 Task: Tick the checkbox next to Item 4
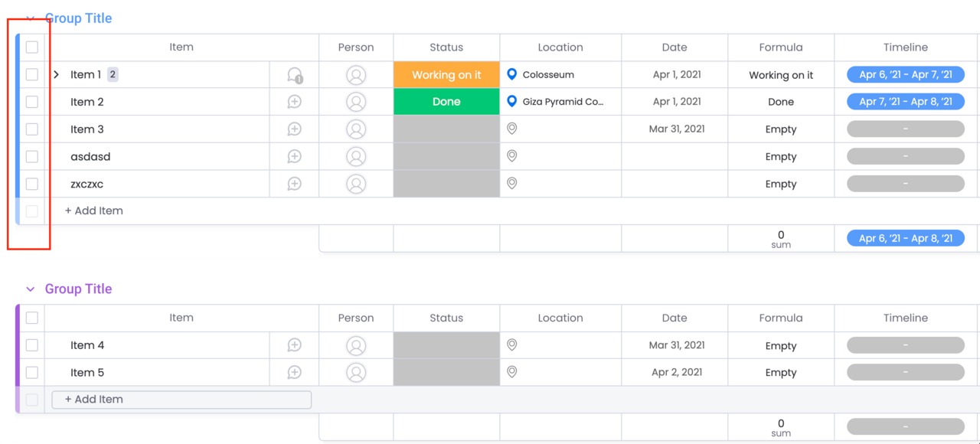click(x=31, y=345)
